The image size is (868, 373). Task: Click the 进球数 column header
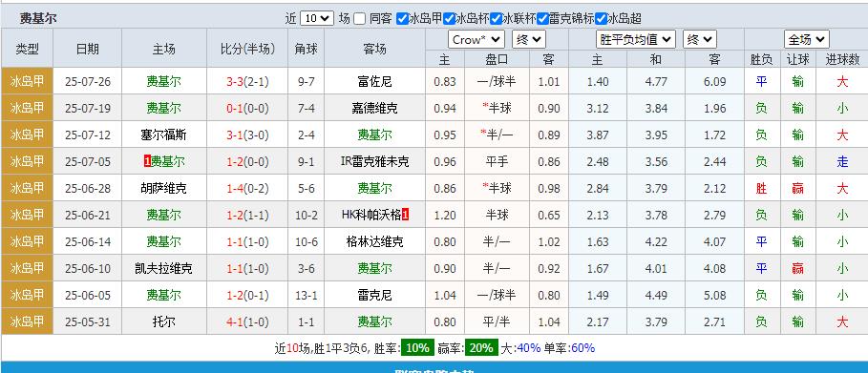pyautogui.click(x=842, y=58)
